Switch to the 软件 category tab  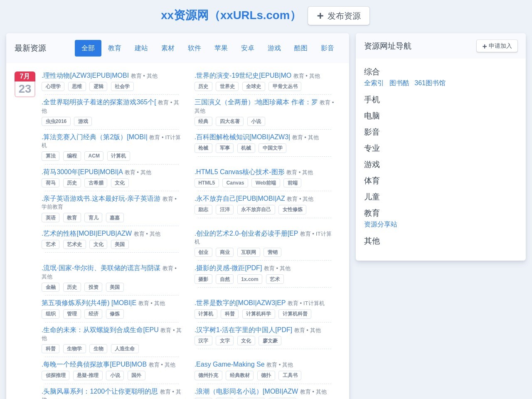tap(195, 48)
